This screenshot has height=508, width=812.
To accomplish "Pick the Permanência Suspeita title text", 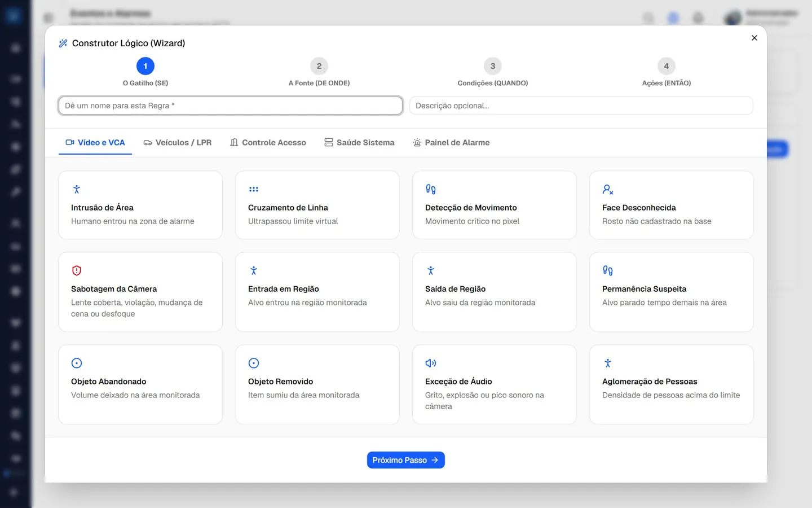I will pyautogui.click(x=644, y=289).
